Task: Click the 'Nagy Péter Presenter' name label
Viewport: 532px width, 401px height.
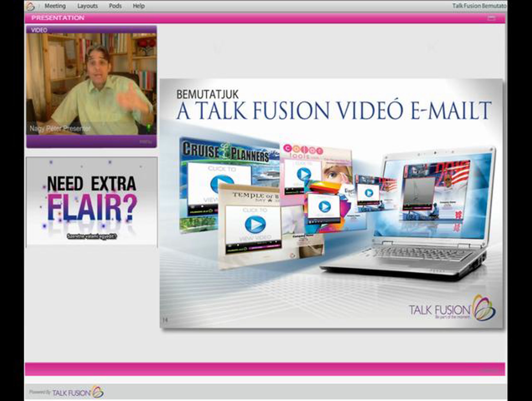Action: (x=60, y=129)
